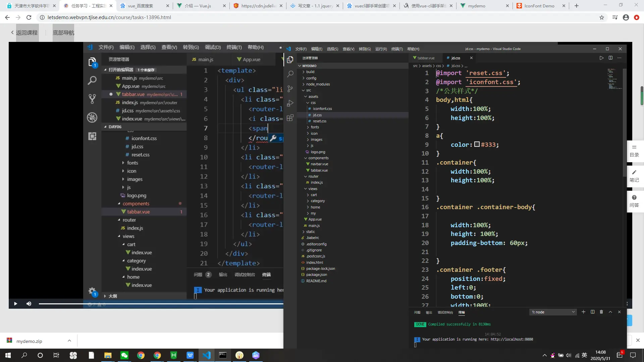Image resolution: width=644 pixels, height=362 pixels.
Task: Bookmark this page with star icon
Action: point(602,17)
